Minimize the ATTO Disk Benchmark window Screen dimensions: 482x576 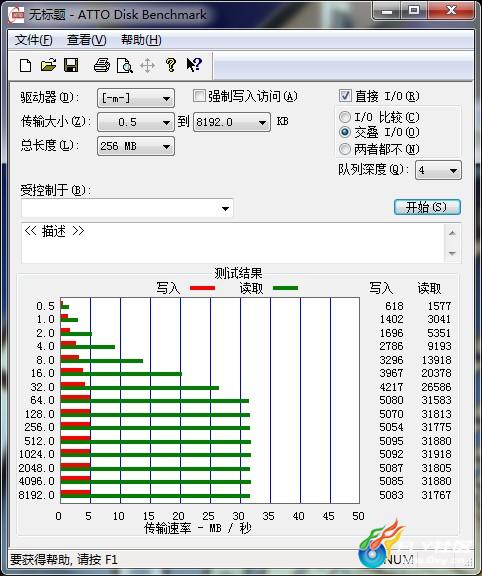pos(386,11)
